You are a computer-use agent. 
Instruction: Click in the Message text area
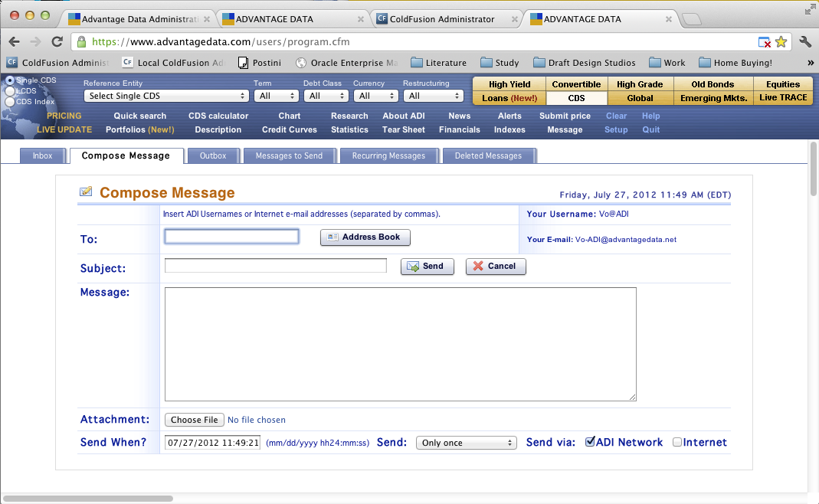click(x=400, y=344)
